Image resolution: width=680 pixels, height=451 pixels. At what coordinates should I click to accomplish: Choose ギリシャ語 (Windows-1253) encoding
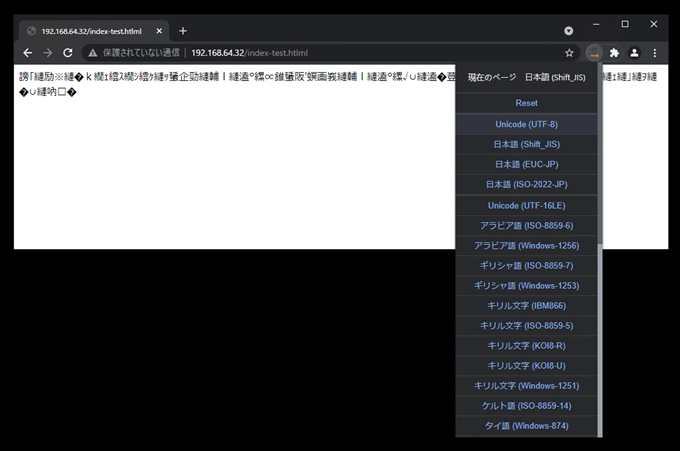click(526, 286)
